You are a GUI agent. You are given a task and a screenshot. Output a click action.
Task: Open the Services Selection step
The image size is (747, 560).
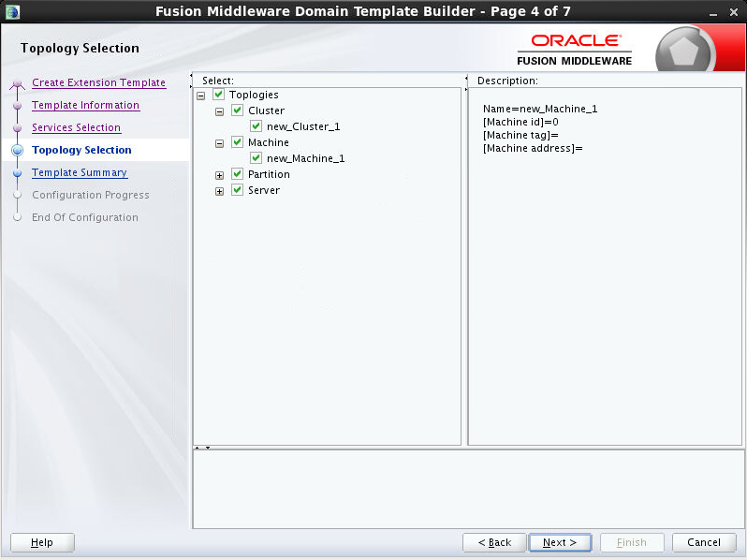(76, 127)
